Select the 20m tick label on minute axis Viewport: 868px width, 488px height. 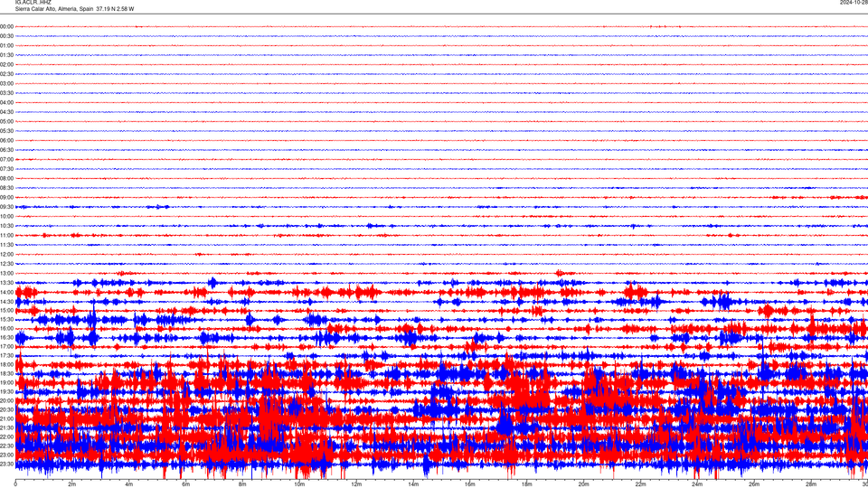[584, 484]
